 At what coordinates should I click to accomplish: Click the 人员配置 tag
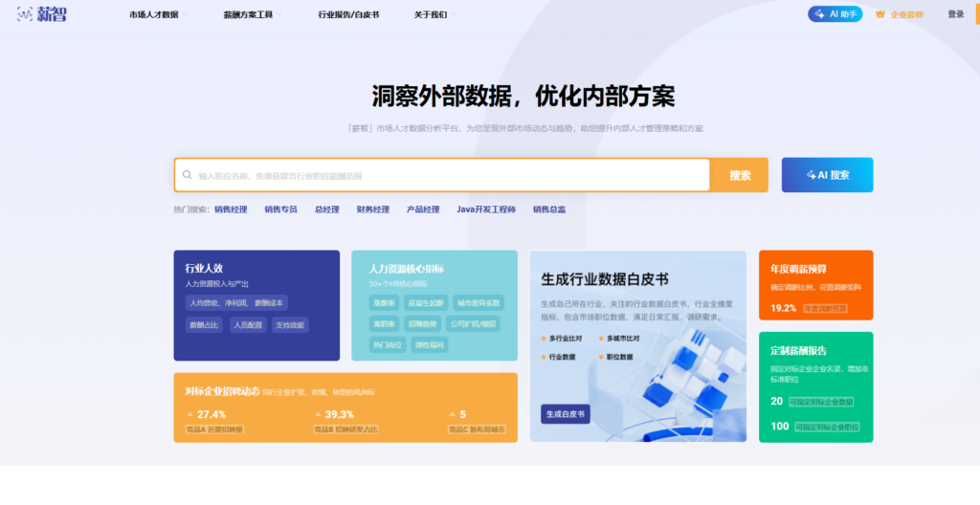[x=248, y=325]
